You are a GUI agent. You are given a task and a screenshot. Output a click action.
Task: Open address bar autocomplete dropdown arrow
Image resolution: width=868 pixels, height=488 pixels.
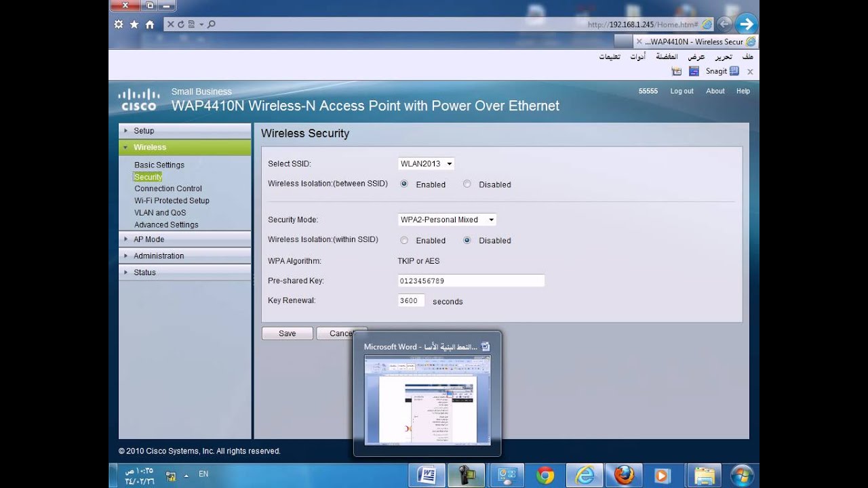tap(201, 24)
